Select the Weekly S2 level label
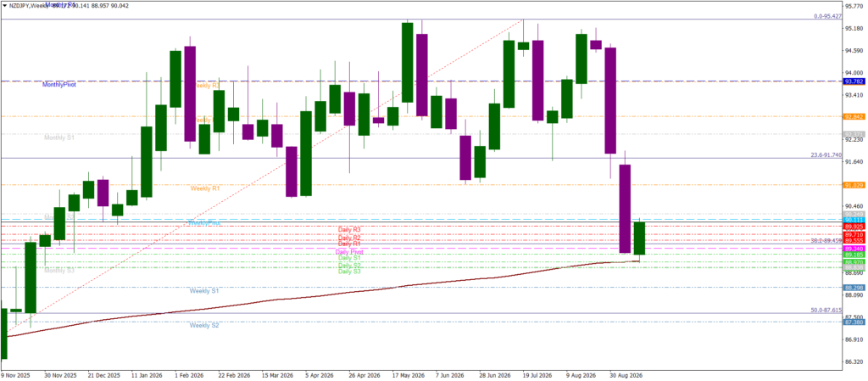 [205, 326]
